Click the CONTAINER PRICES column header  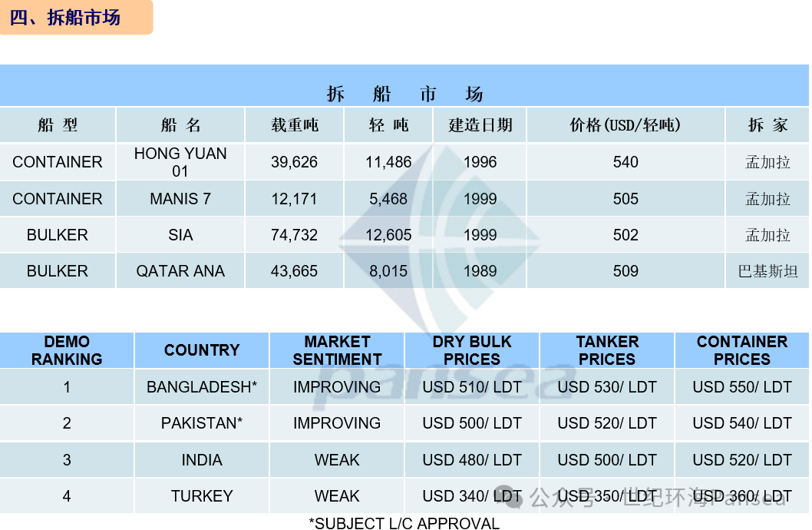pos(741,351)
